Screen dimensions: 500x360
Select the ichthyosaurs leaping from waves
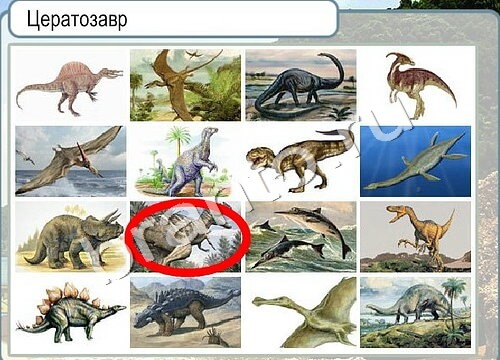tap(301, 237)
